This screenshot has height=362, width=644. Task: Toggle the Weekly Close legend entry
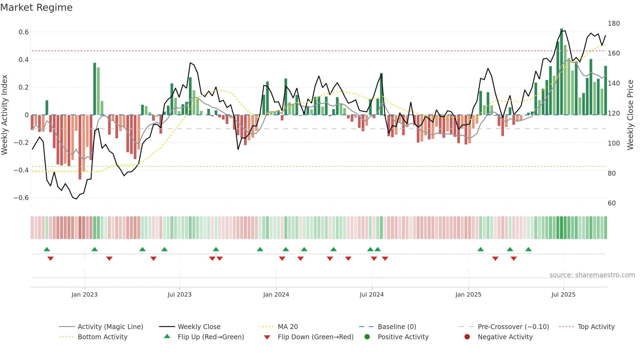pos(190,327)
